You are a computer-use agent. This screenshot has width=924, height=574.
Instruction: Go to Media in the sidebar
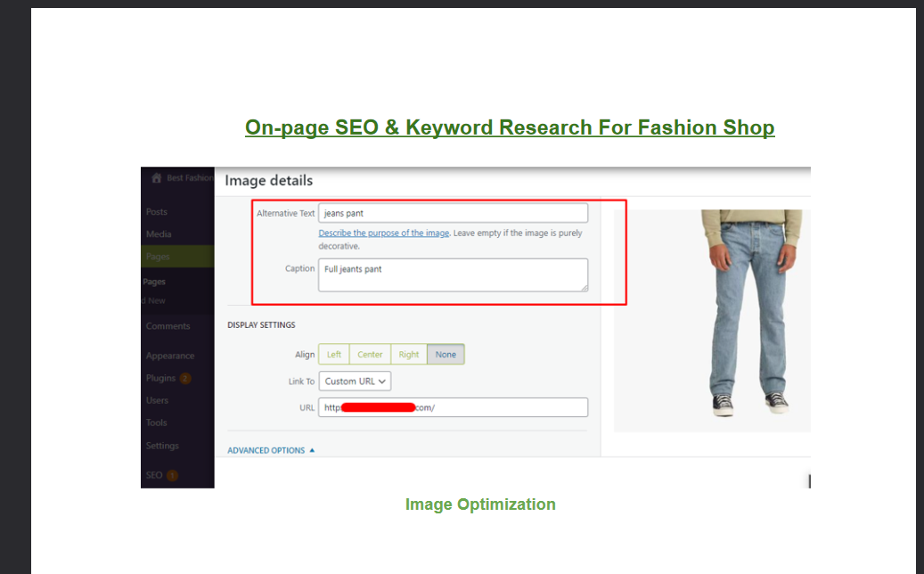159,234
